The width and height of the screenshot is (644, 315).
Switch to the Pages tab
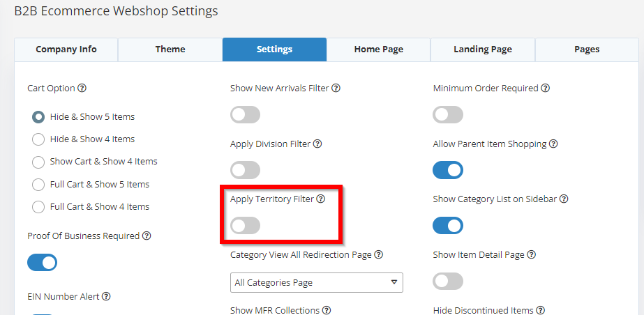[x=587, y=49]
